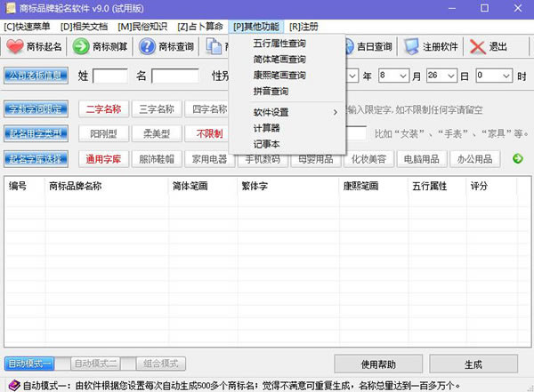The width and height of the screenshot is (534, 392).
Task: Select 阳刚型 naming style
Action: point(103,134)
